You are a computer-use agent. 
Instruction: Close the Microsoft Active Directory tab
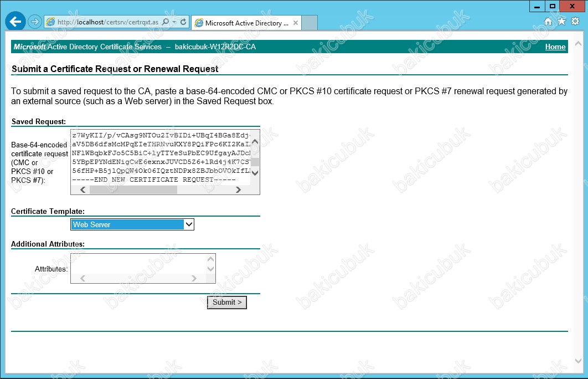(x=296, y=23)
